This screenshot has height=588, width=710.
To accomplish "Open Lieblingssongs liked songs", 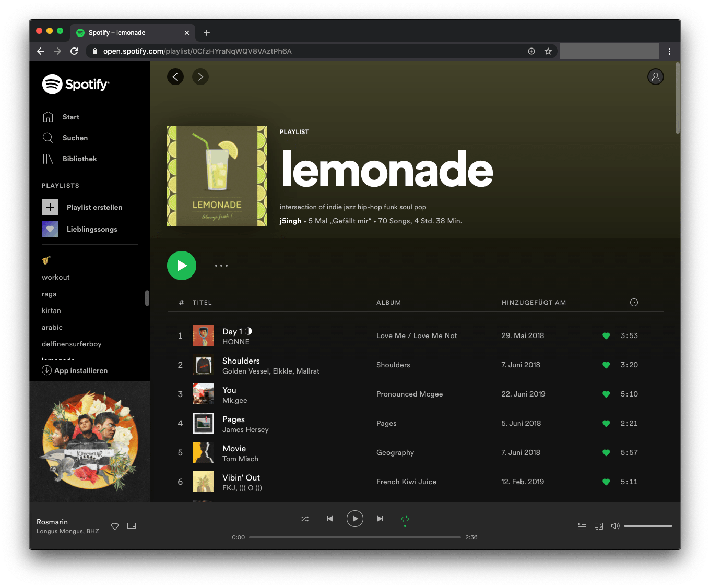I will pos(92,229).
